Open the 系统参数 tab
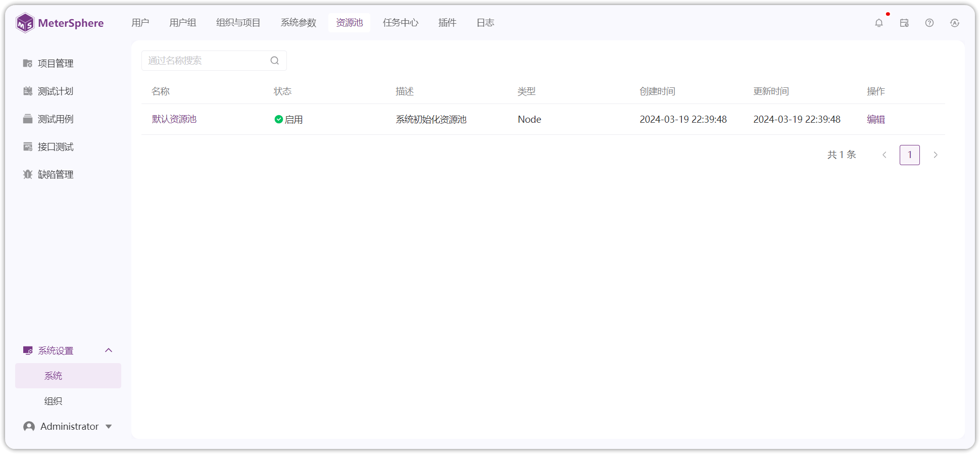 (x=299, y=23)
